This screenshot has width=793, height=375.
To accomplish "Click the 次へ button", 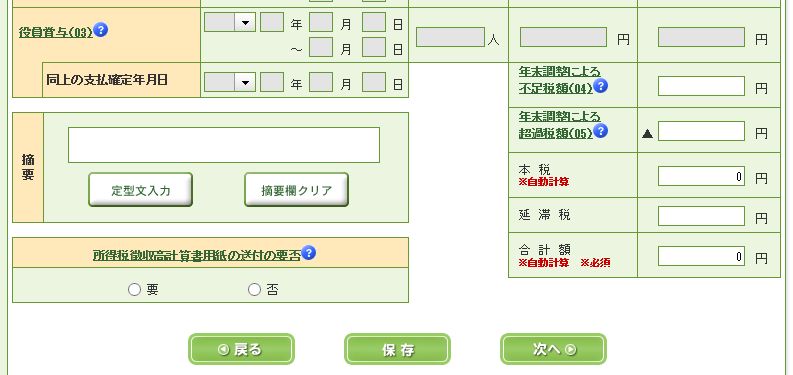I will click(x=553, y=349).
